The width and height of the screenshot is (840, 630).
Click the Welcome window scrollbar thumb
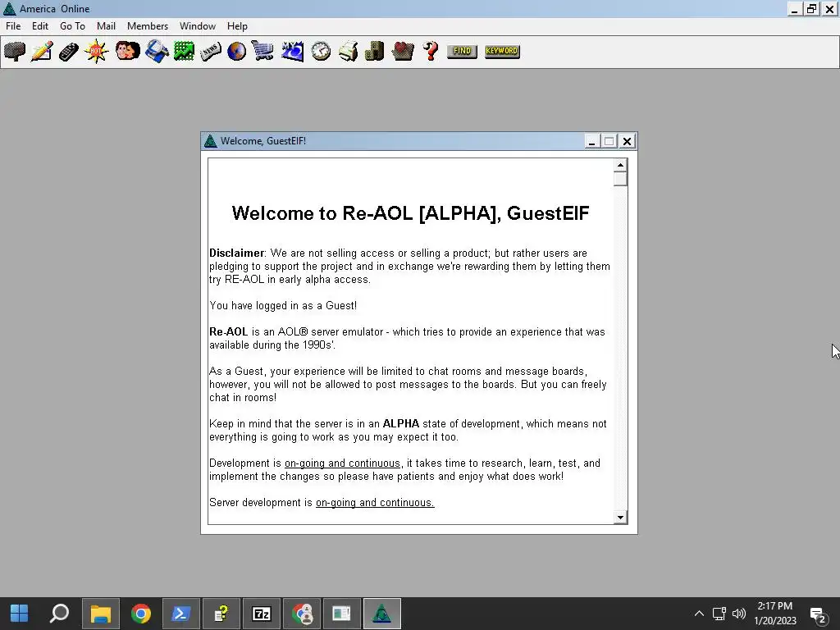[x=620, y=179]
